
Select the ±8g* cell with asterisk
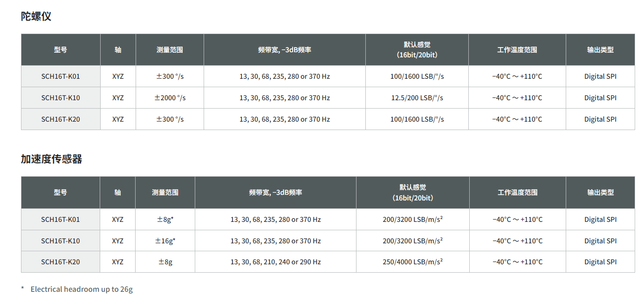(165, 220)
